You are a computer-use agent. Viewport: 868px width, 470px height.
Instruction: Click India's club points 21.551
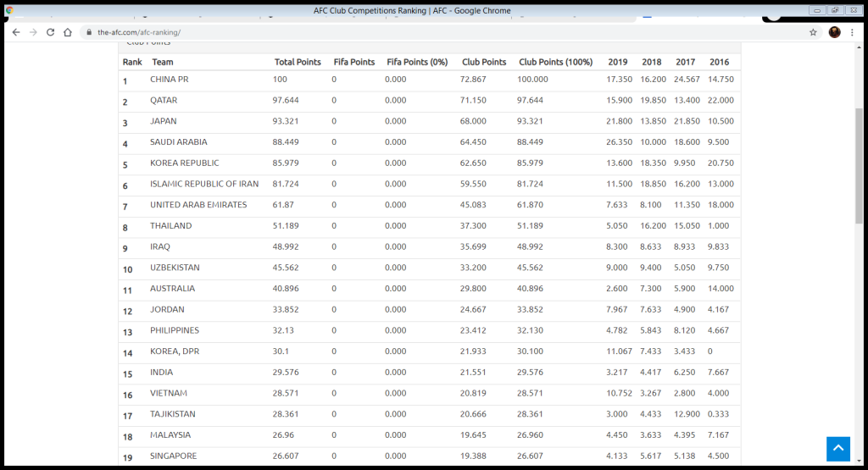click(x=473, y=372)
